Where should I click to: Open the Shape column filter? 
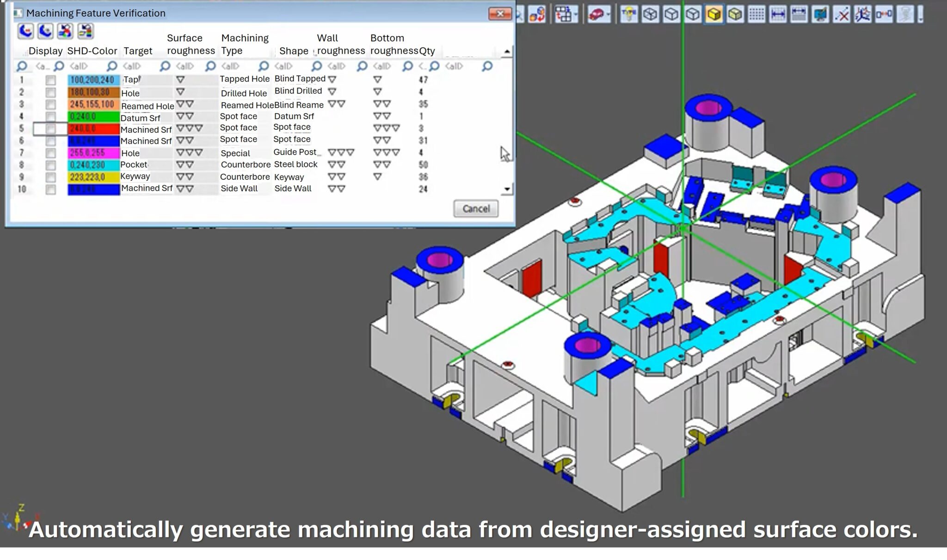coord(316,66)
